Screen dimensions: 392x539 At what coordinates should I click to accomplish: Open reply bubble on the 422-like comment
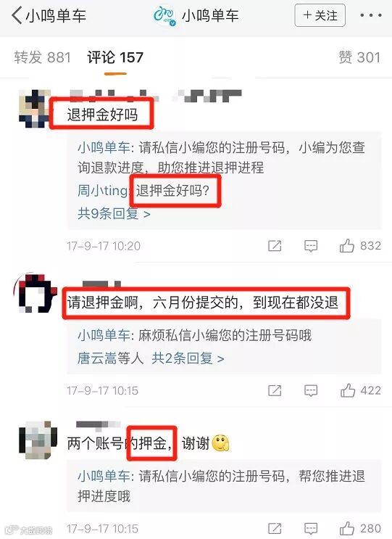[x=311, y=390]
